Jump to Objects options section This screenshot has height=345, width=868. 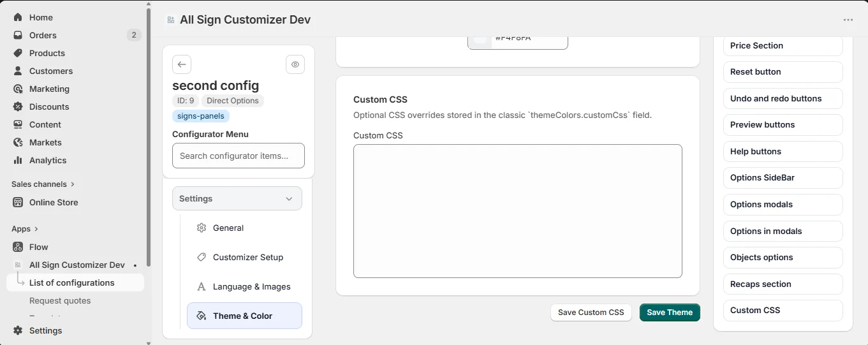click(783, 257)
